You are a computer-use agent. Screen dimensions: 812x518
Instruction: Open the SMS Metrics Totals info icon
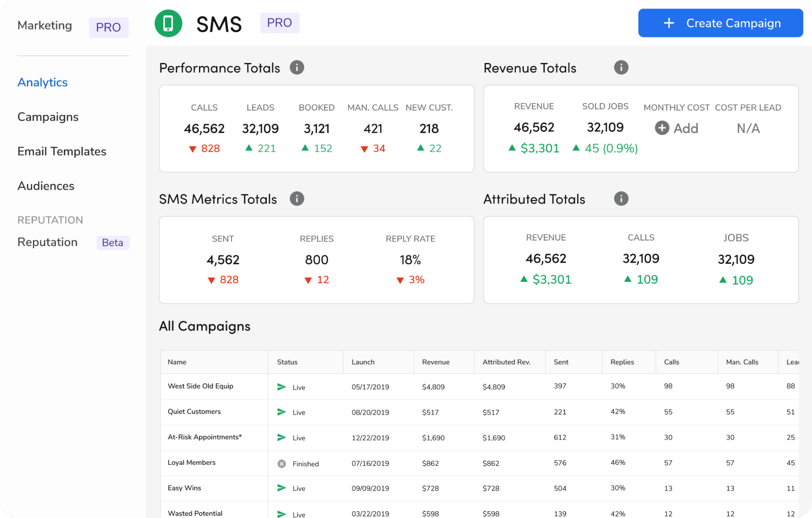click(x=297, y=199)
